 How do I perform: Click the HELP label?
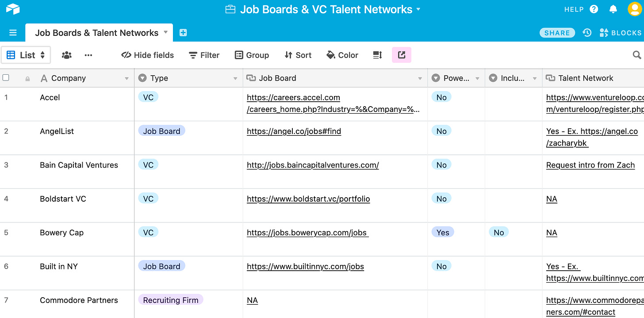pyautogui.click(x=574, y=9)
